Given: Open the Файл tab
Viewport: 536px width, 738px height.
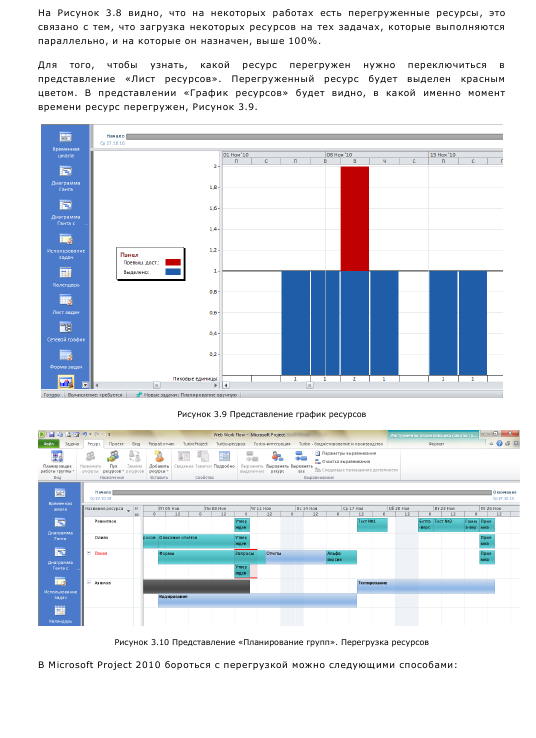Looking at the screenshot, I should 48,443.
